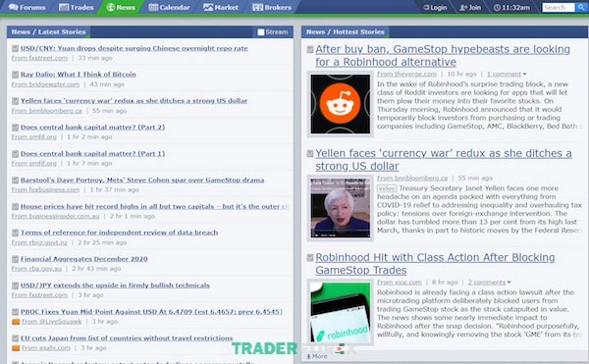Click the story icon beside GameStop hypebeasts headline

(x=310, y=49)
